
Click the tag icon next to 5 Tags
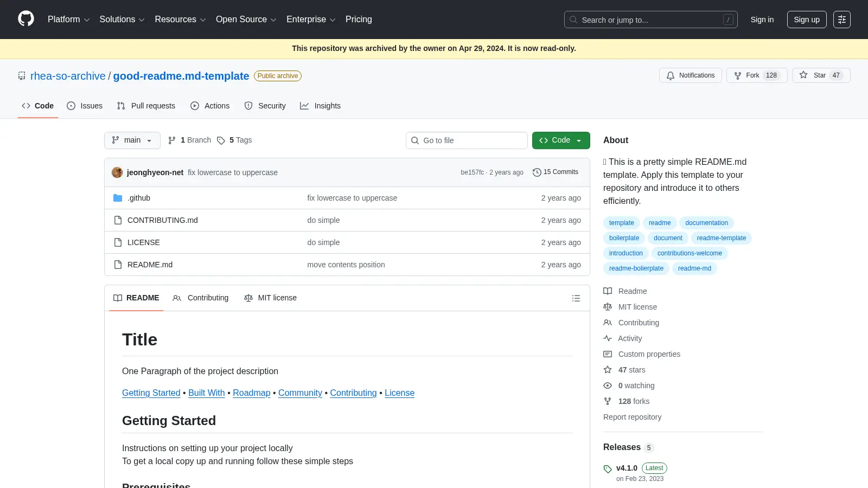click(x=221, y=140)
